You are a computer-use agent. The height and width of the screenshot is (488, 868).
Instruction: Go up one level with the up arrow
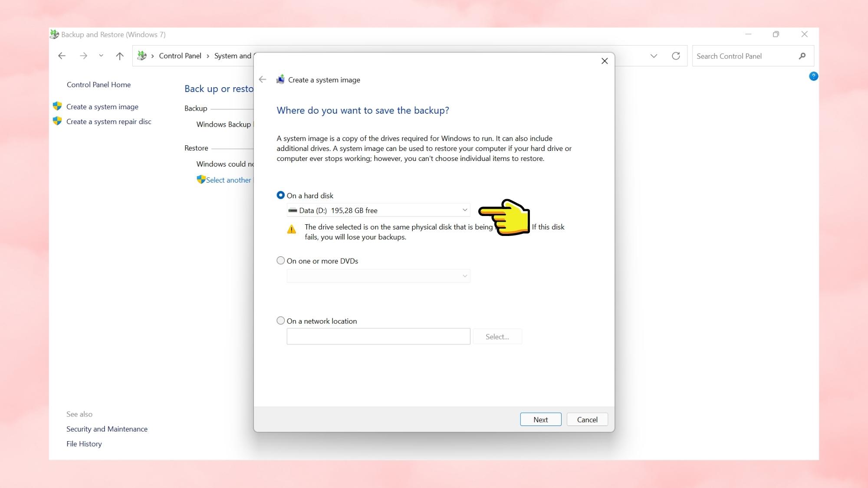[x=120, y=56]
